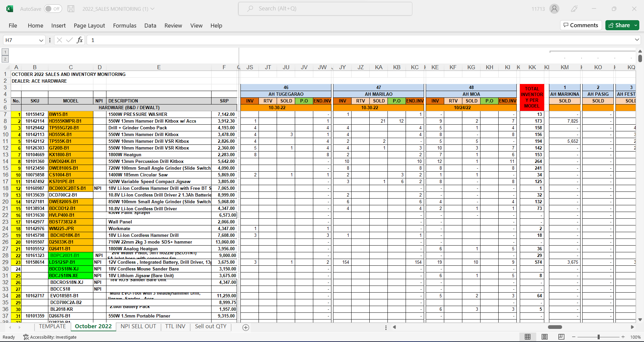Show outline level 2

tap(5, 59)
